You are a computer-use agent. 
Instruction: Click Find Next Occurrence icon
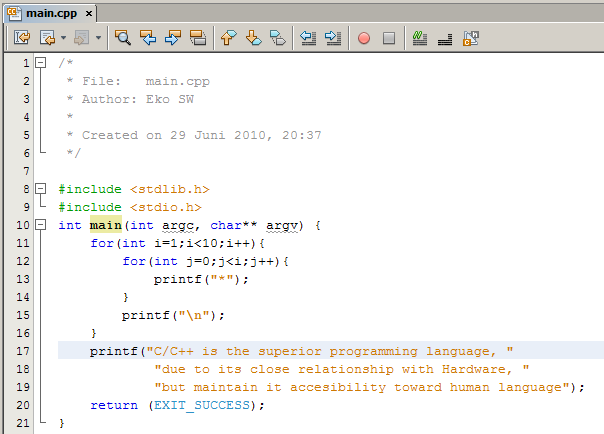click(173, 38)
